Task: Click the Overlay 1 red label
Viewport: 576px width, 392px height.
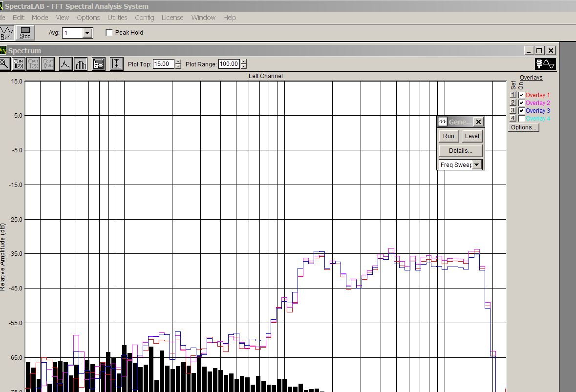Action: pos(537,95)
